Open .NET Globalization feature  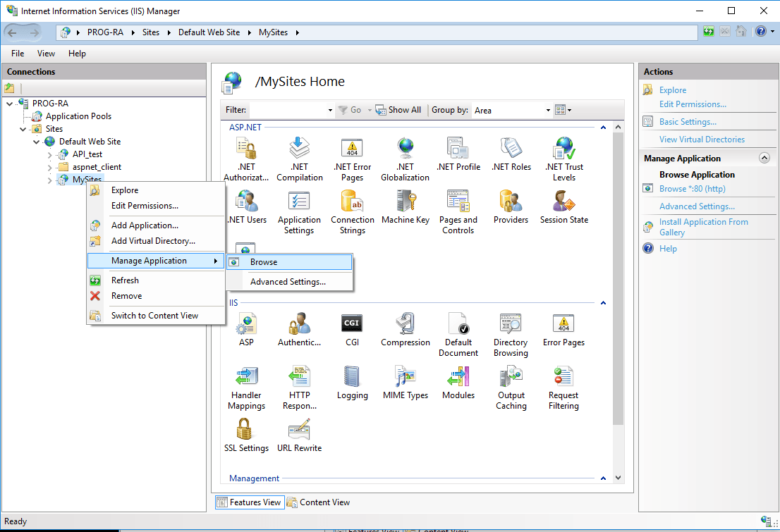[x=406, y=148]
